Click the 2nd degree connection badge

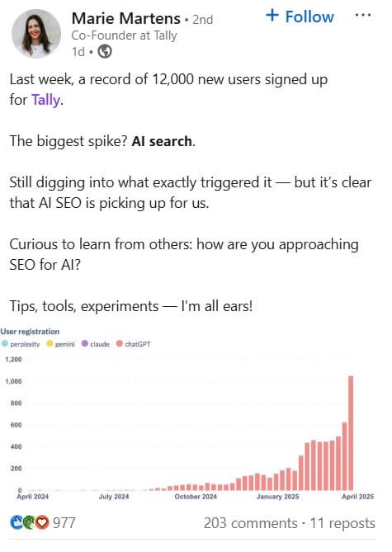coord(202,20)
